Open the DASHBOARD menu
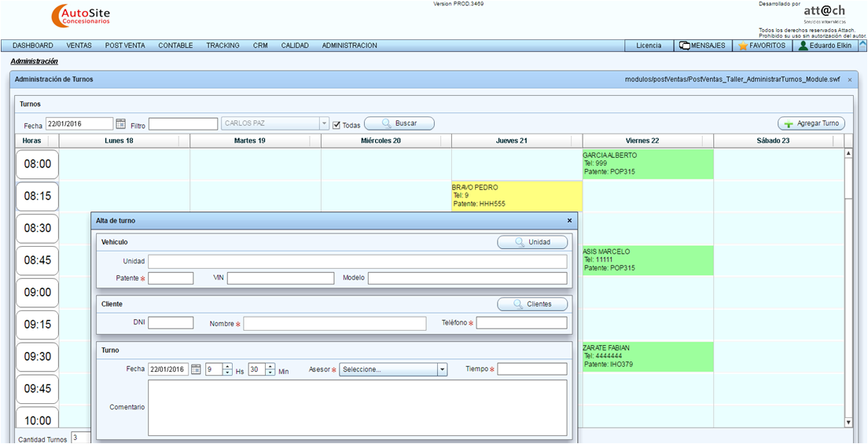This screenshot has height=444, width=868. (x=33, y=46)
